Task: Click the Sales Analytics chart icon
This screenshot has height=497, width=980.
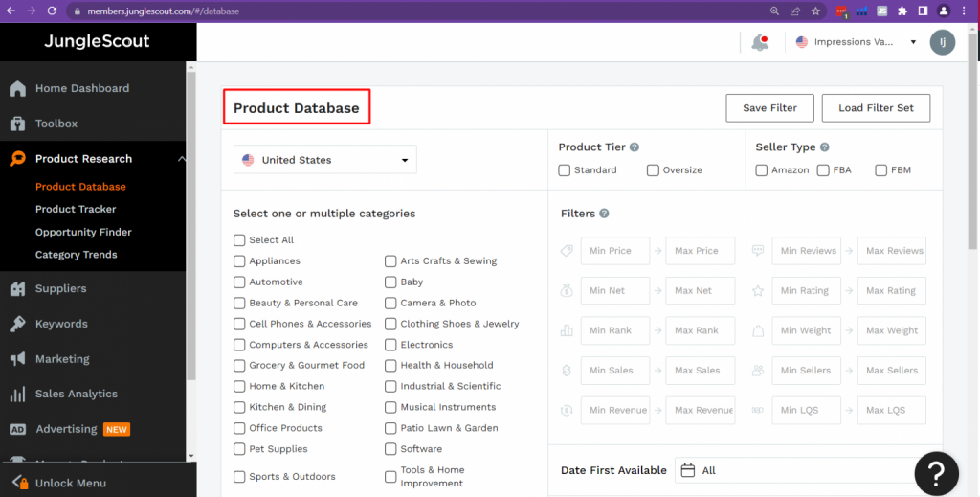Action: 17,394
